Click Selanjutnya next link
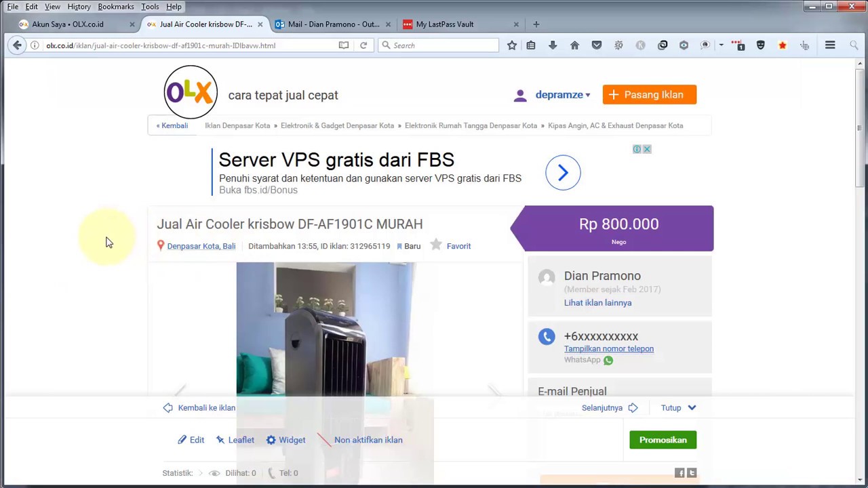This screenshot has height=488, width=868. coord(610,407)
